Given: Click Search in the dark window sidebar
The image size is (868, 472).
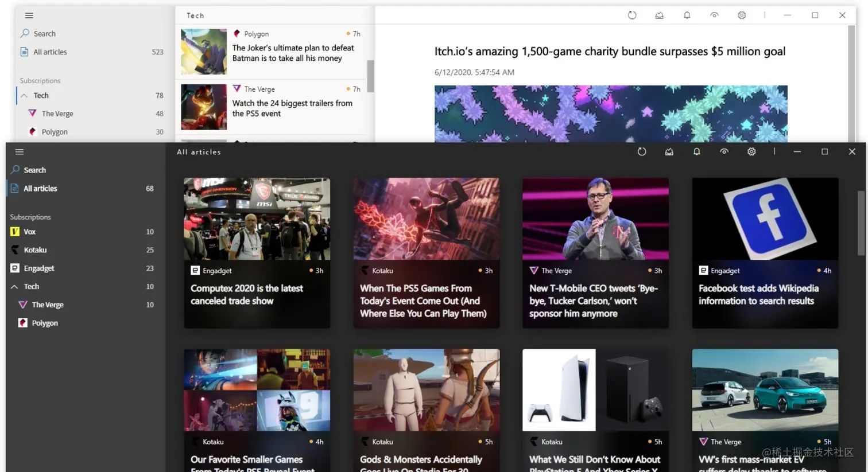Looking at the screenshot, I should click(86, 170).
